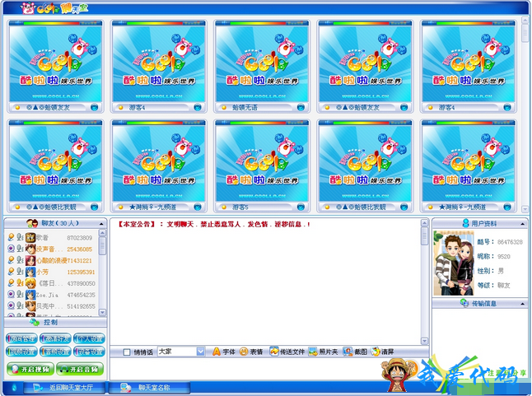Click the 聊友 friends icon in panel header
This screenshot has width=532, height=396.
tap(32, 223)
